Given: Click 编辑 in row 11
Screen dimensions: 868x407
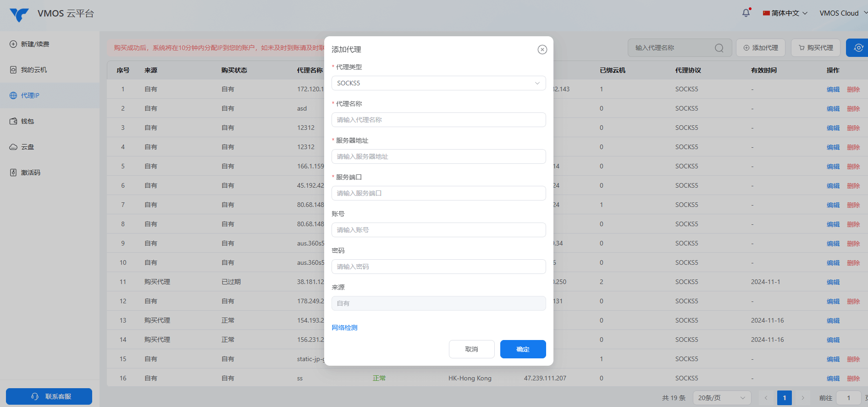Looking at the screenshot, I should tap(833, 282).
